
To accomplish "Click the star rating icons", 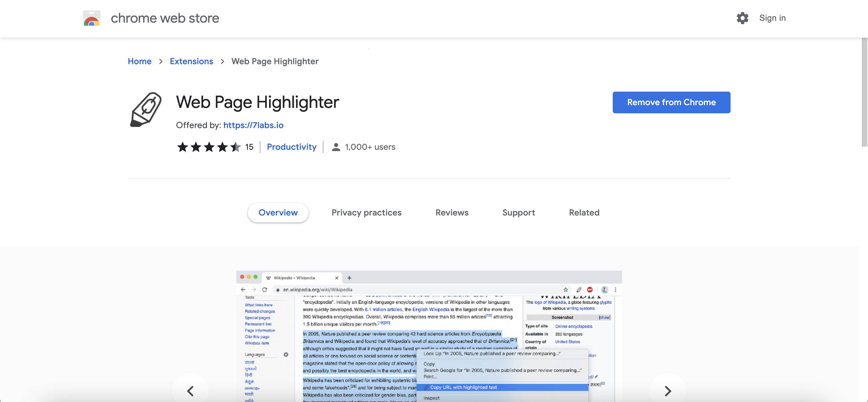I will 209,147.
